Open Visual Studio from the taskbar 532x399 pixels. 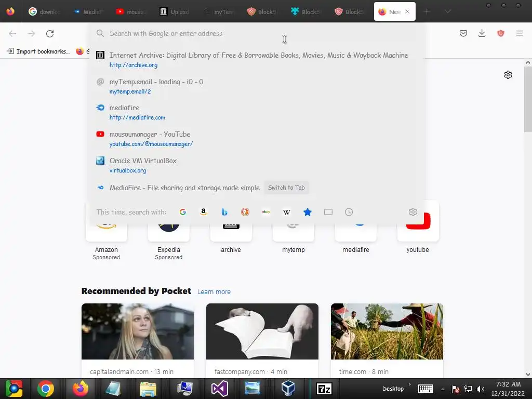pyautogui.click(x=220, y=389)
